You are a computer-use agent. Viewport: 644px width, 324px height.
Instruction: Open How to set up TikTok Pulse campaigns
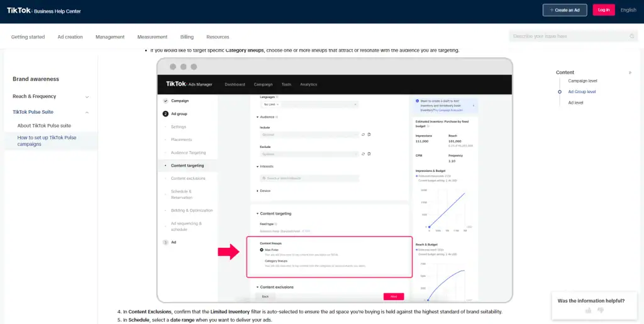pyautogui.click(x=47, y=141)
